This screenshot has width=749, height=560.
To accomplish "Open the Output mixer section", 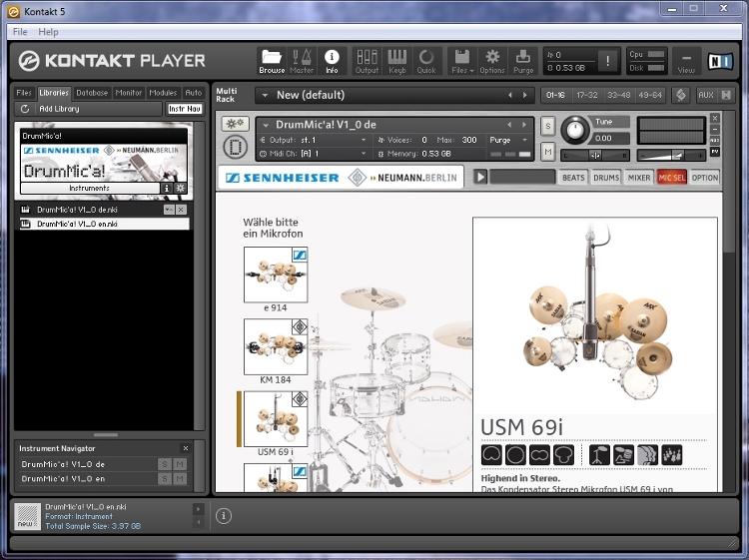I will (x=367, y=61).
